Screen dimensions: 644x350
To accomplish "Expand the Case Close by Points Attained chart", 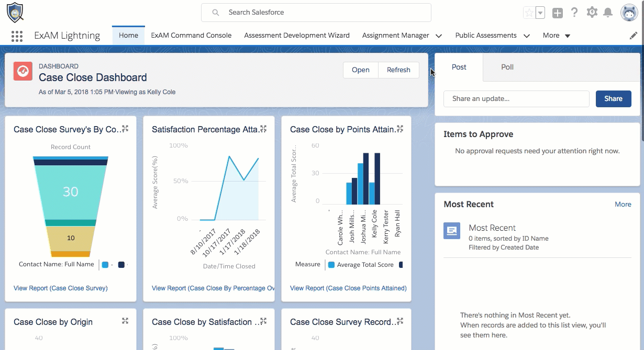I will [x=400, y=129].
